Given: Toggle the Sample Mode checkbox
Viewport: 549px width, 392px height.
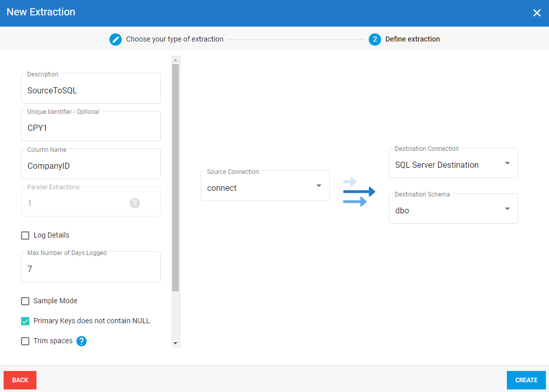Looking at the screenshot, I should (x=25, y=301).
